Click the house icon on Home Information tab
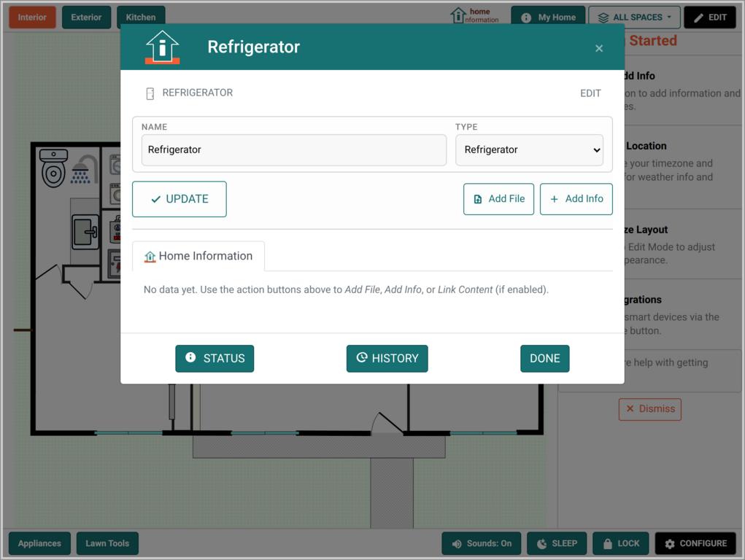 point(150,257)
